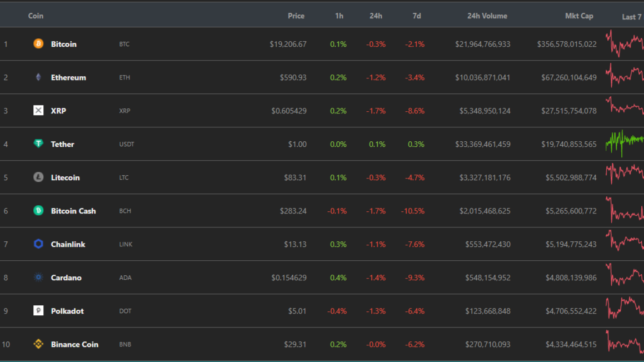Viewport: 644px width, 362px height.
Task: Click the Ethereum 7-day sparkline chart
Action: [x=625, y=76]
